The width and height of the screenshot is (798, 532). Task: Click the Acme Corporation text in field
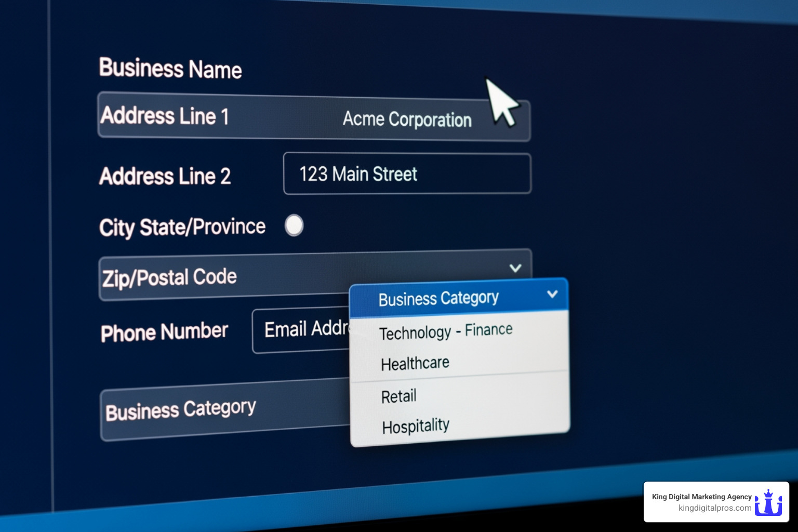(407, 119)
